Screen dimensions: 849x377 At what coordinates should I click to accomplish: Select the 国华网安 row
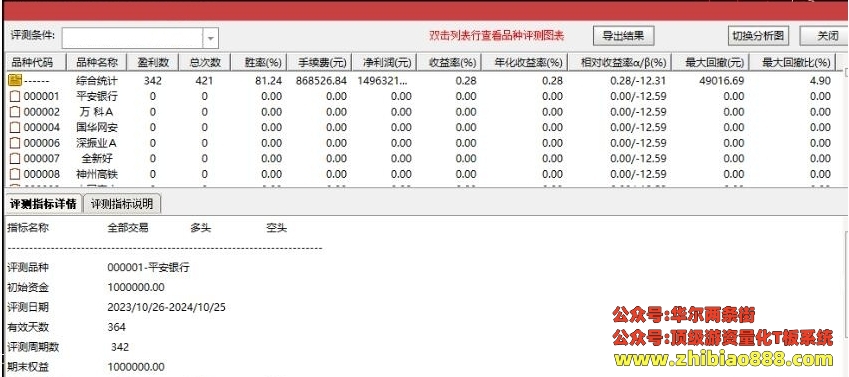click(421, 128)
